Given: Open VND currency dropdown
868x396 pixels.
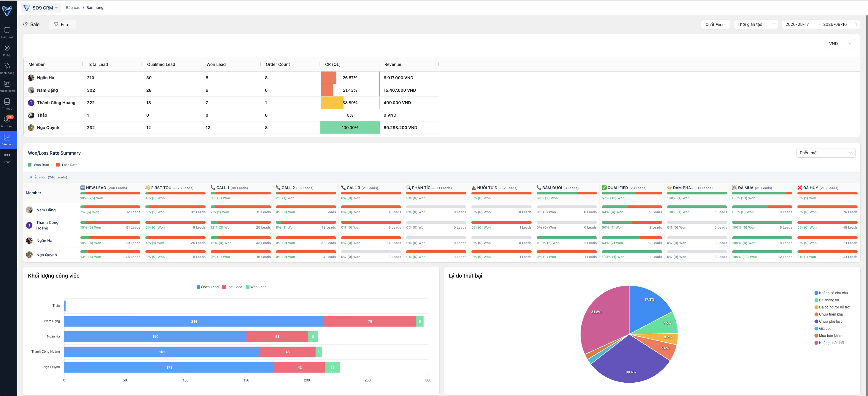Looking at the screenshot, I should 840,44.
